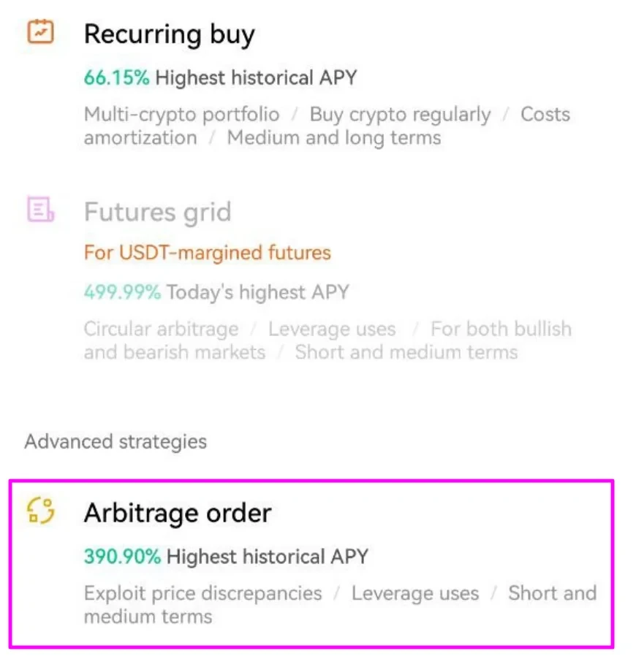Tap the 'Buy crypto regularly' tag
Image resolution: width=644 pixels, height=659 pixels.
[x=400, y=115]
